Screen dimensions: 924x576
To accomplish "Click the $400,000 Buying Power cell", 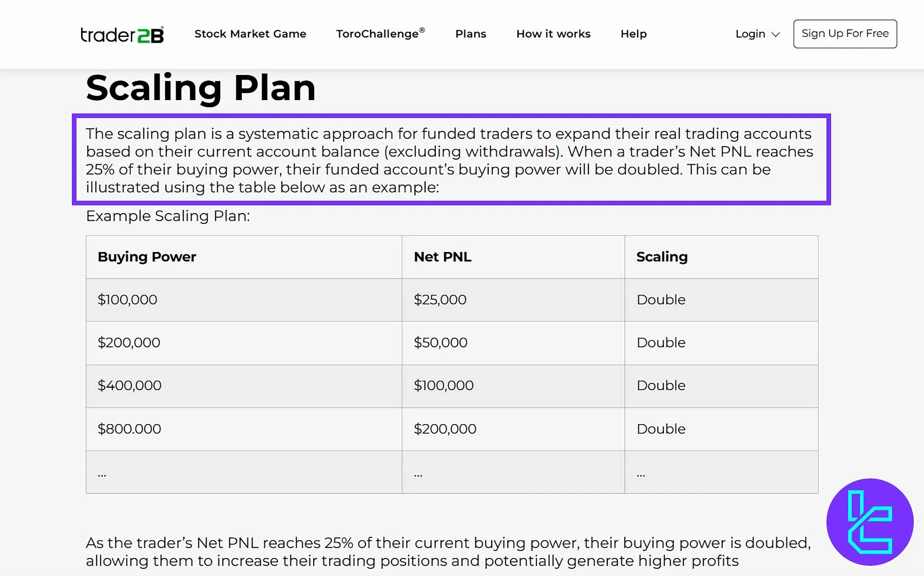I will 129,386.
